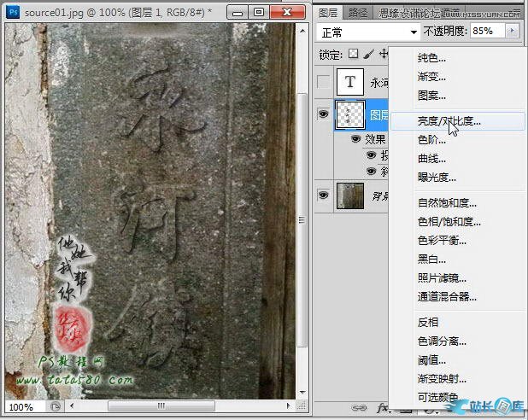
Task: Click the text layer T thumbnail
Action: [x=349, y=82]
